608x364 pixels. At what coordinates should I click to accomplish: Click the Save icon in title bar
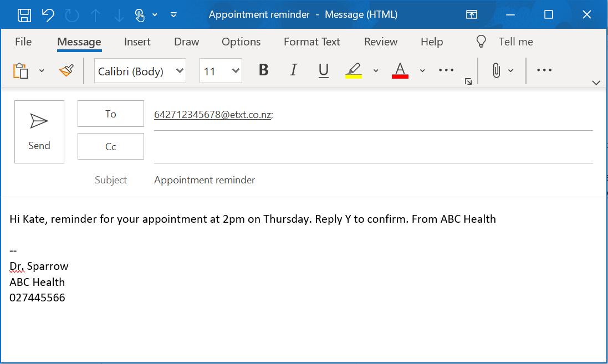[x=24, y=15]
